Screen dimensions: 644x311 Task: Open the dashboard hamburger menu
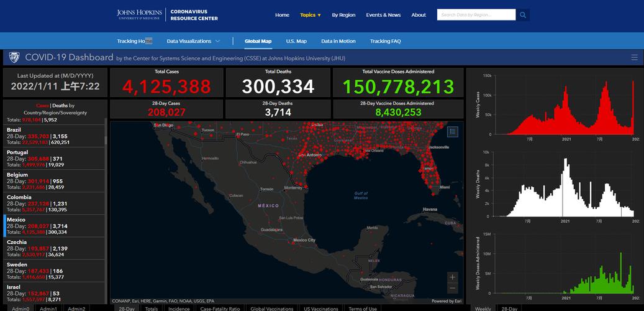coord(635,58)
